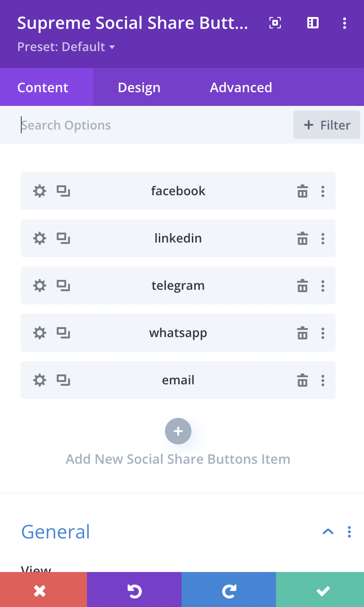Switch to the Advanced tab
Image resolution: width=364 pixels, height=607 pixels.
pyautogui.click(x=241, y=87)
